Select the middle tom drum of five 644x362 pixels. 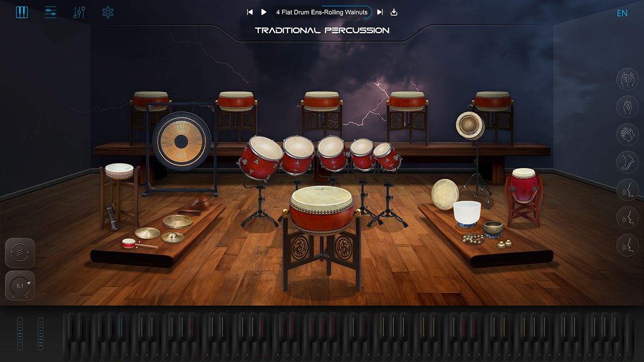(332, 153)
